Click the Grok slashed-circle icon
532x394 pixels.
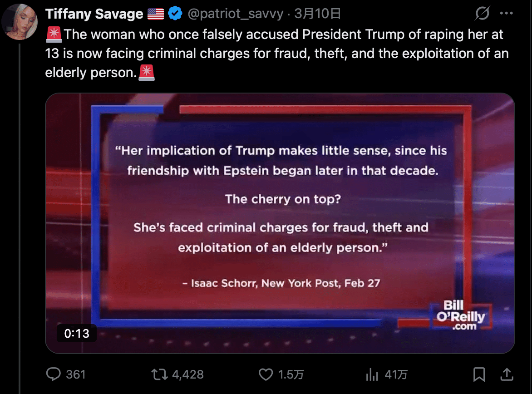(482, 14)
